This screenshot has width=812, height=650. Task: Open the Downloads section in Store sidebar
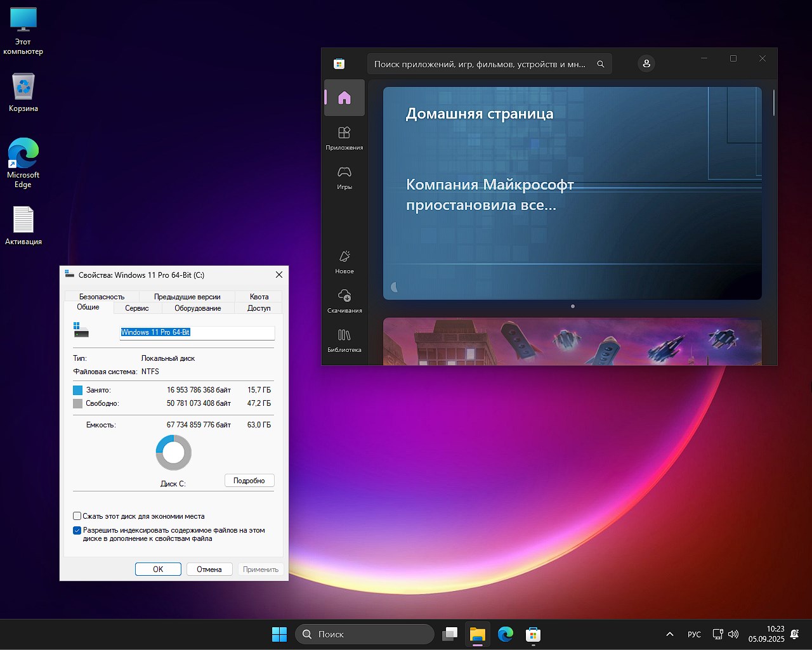click(344, 301)
